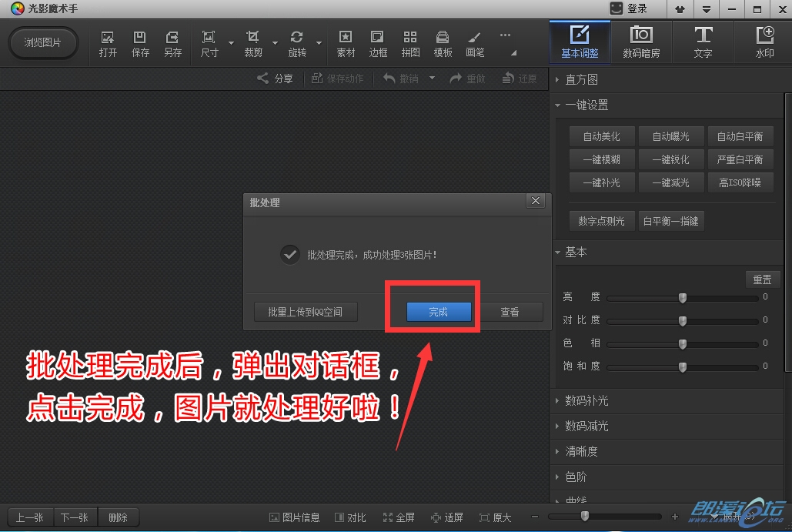The image size is (792, 532).
Task: Open the 素材 (Materials) tool
Action: click(x=346, y=43)
